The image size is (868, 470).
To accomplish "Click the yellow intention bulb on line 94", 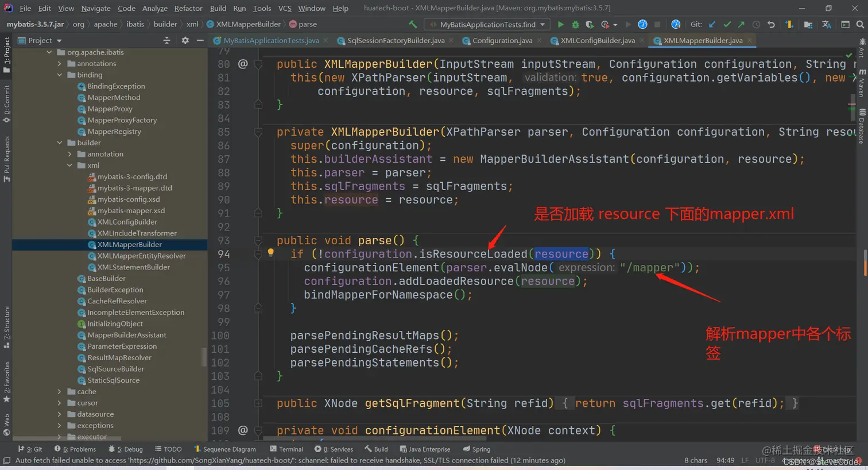I will [271, 252].
